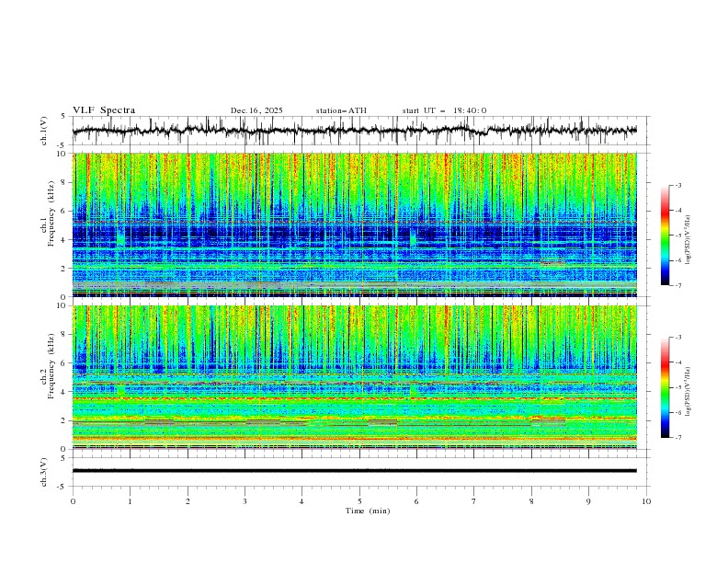Click the ch.1 frequency tick label "8"
728x563 pixels.
[64, 182]
